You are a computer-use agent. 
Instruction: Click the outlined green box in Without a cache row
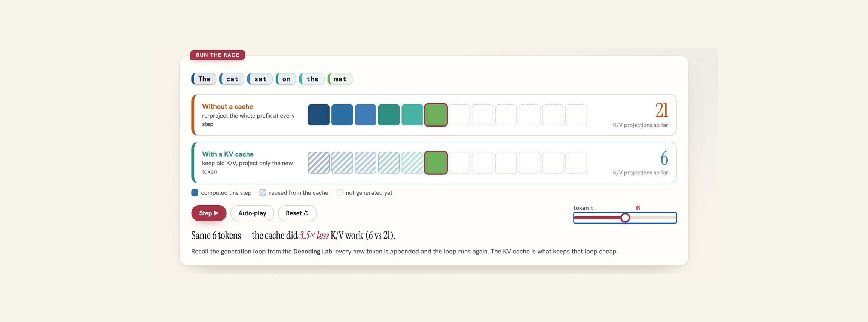436,115
